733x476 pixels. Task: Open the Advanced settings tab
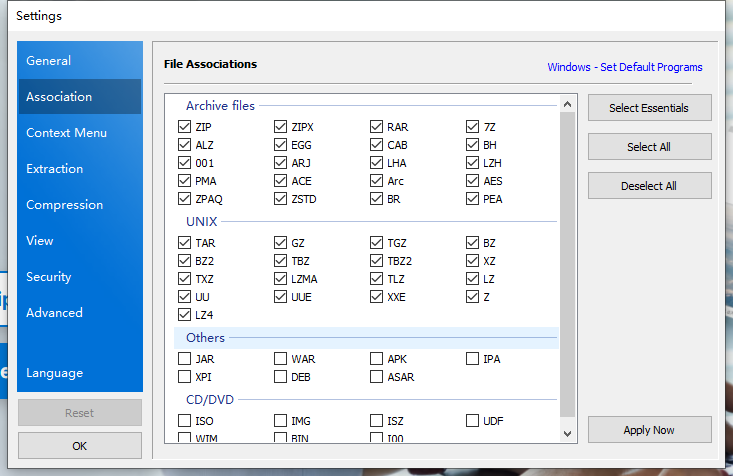tap(80, 313)
